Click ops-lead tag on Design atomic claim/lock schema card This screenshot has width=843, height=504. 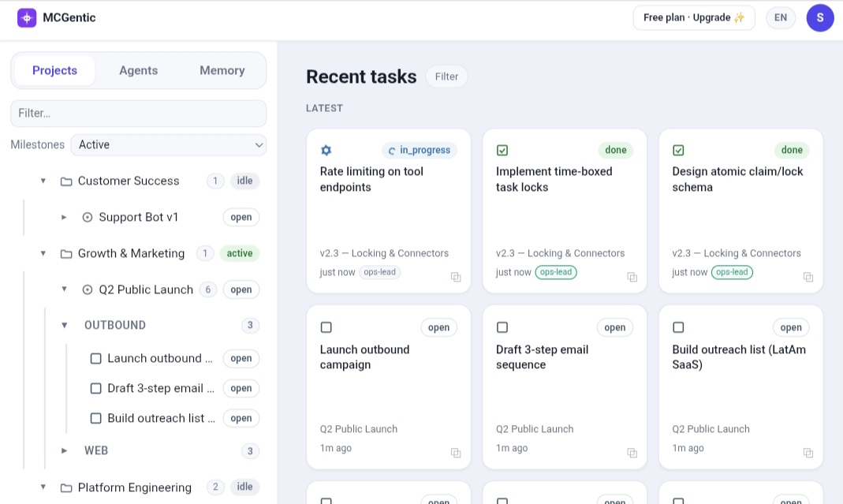733,272
